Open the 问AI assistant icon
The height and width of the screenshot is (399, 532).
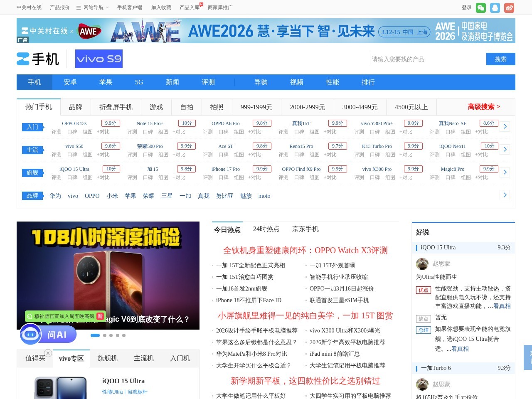pyautogui.click(x=30, y=334)
